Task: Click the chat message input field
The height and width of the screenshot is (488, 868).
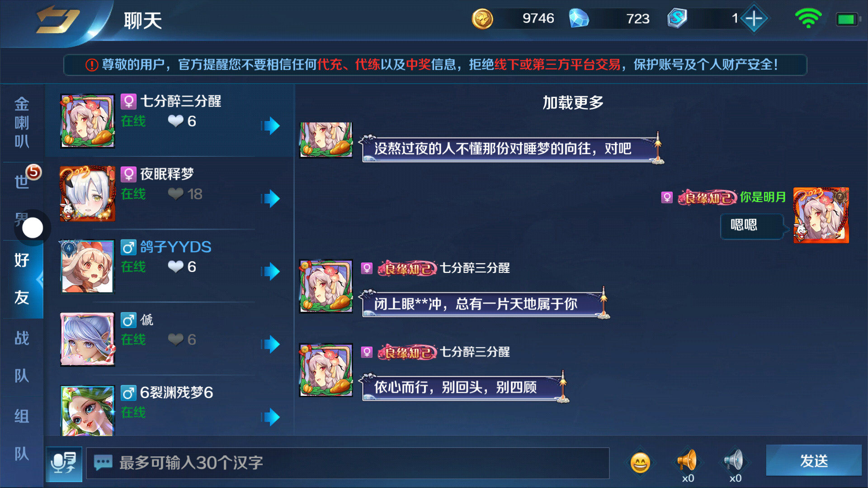Action: tap(348, 463)
